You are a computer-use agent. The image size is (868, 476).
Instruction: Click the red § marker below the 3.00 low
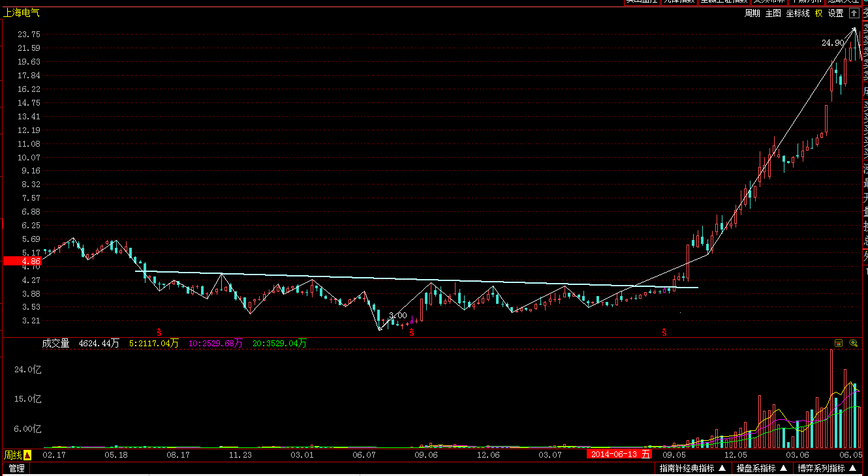pos(411,333)
